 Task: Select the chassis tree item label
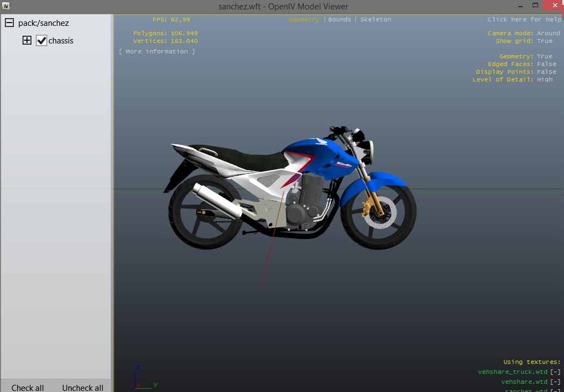point(61,41)
